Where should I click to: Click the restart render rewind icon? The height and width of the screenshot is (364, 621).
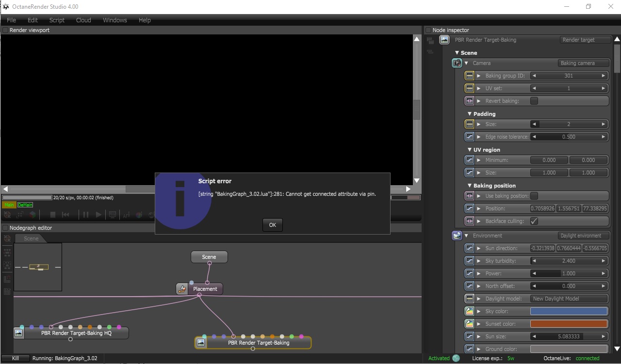pyautogui.click(x=66, y=215)
